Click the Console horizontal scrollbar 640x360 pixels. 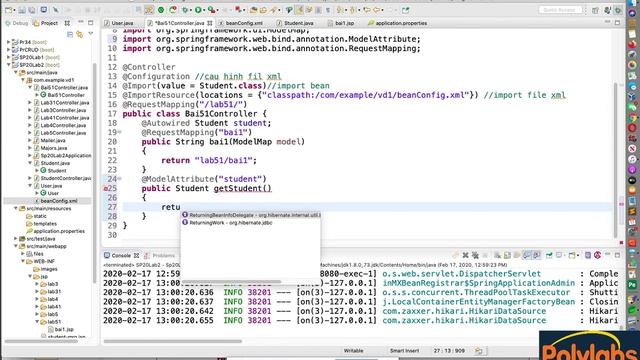(x=173, y=341)
